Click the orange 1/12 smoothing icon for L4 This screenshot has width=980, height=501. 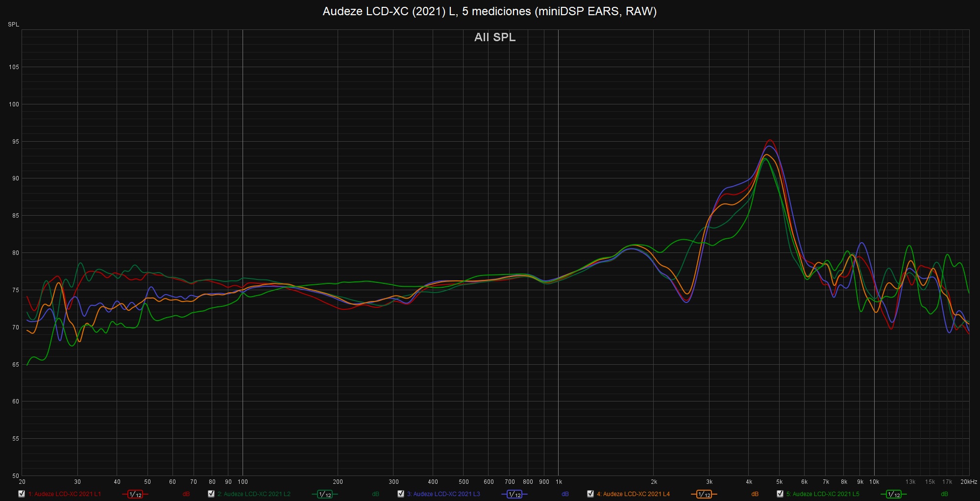(704, 494)
